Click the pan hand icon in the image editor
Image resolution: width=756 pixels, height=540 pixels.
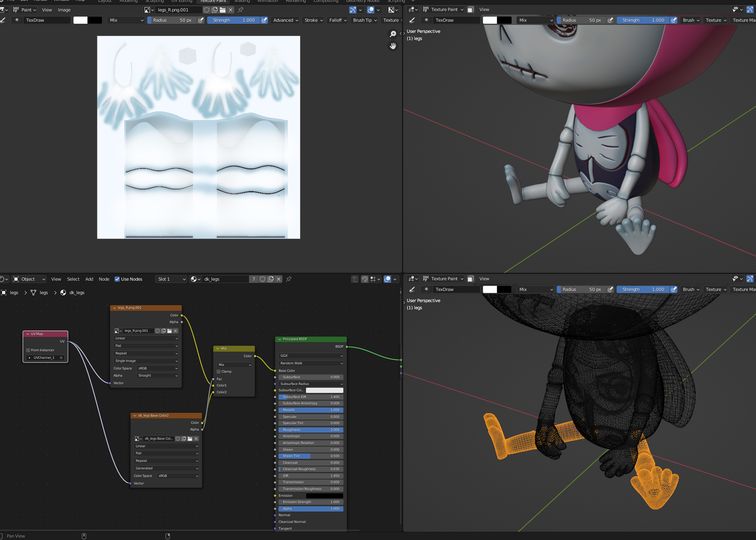point(393,46)
